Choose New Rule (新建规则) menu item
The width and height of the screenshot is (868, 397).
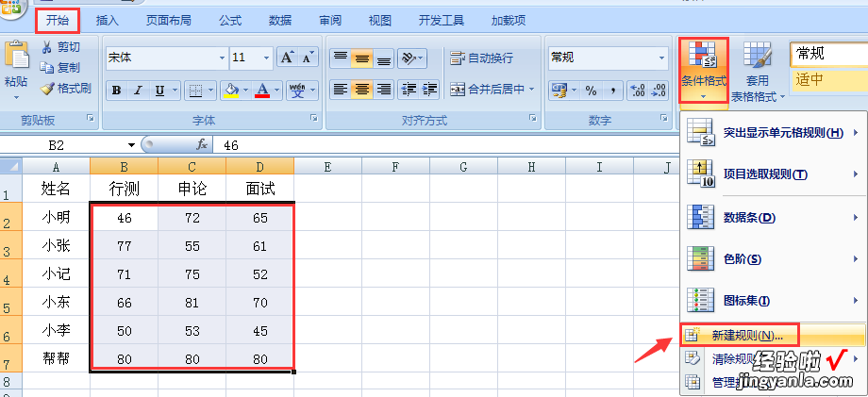774,335
